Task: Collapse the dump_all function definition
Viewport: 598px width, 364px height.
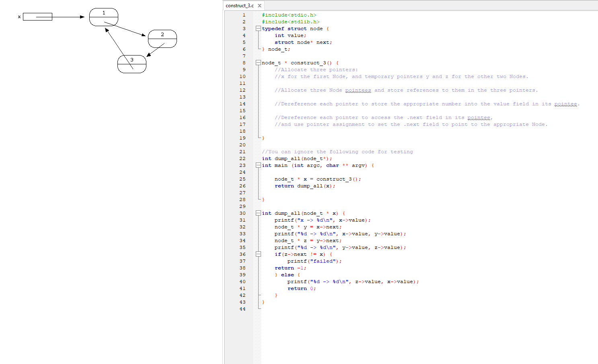Action: tap(259, 213)
